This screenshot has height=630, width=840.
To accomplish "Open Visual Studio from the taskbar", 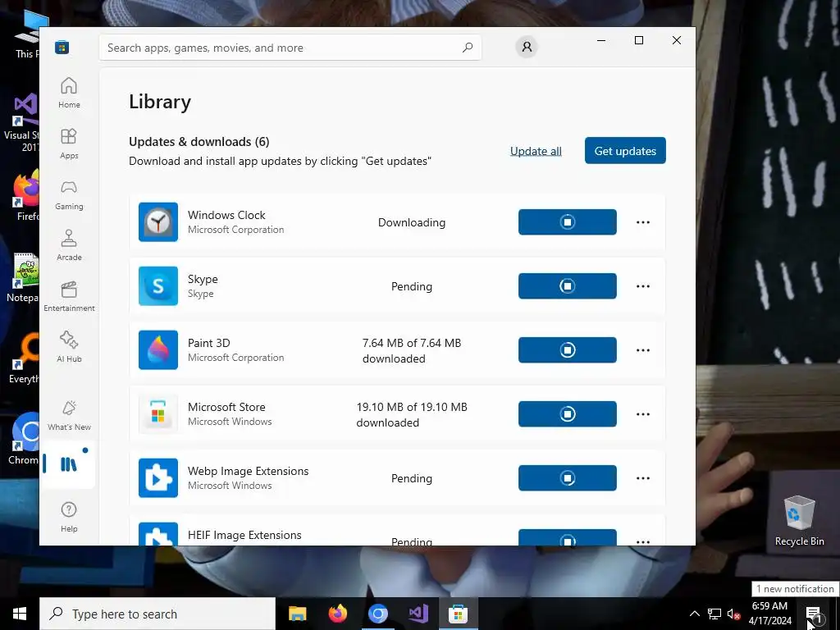I will pos(418,614).
